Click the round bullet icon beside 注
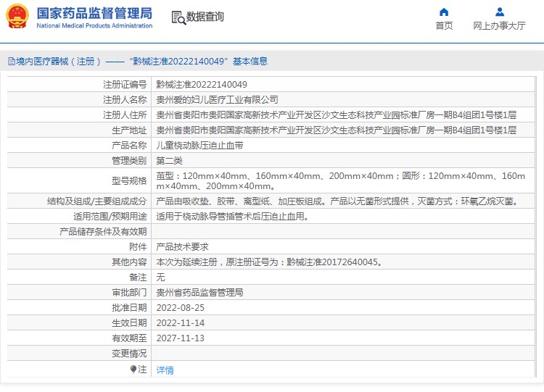 [133, 370]
